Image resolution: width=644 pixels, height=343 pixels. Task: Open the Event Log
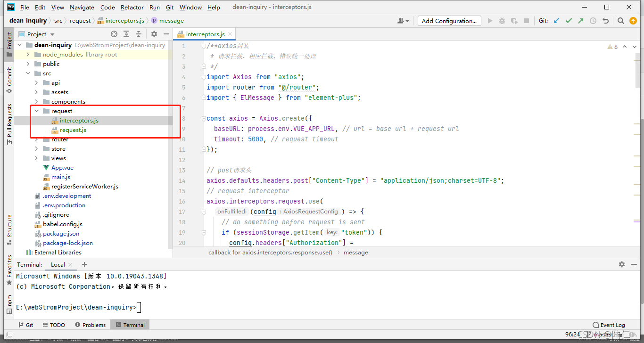[609, 325]
